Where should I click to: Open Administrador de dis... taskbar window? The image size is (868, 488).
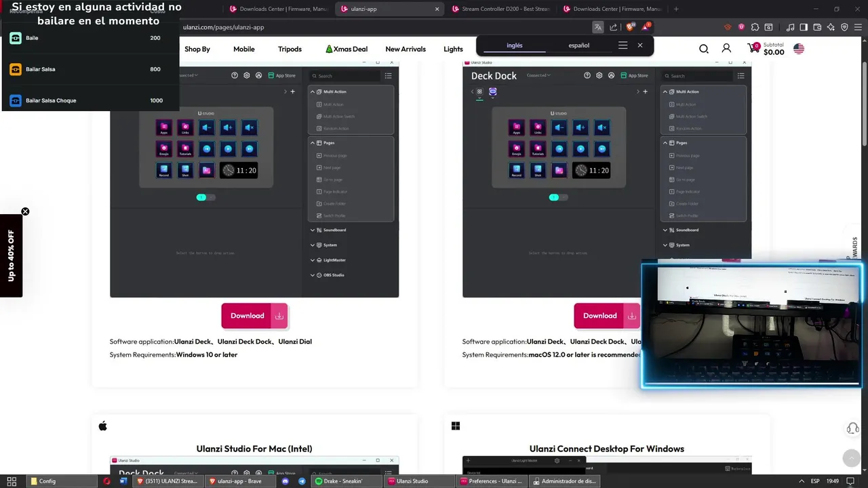coord(564,481)
